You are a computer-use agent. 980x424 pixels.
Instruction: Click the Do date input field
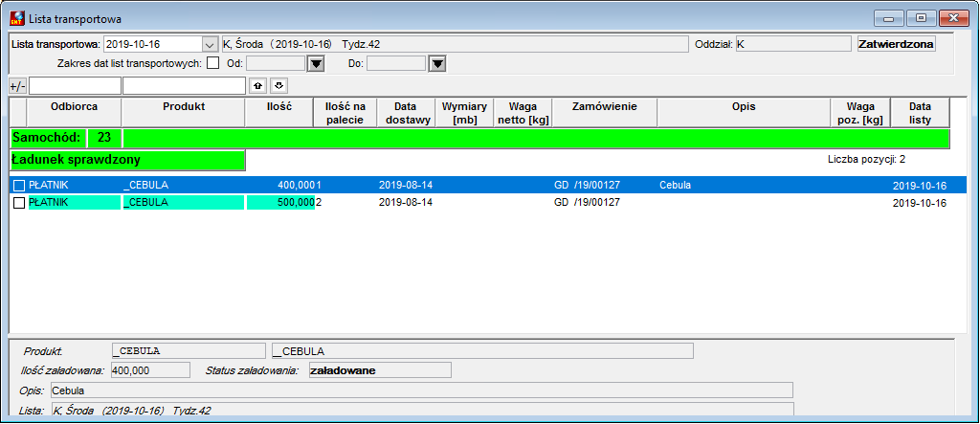tap(395, 63)
